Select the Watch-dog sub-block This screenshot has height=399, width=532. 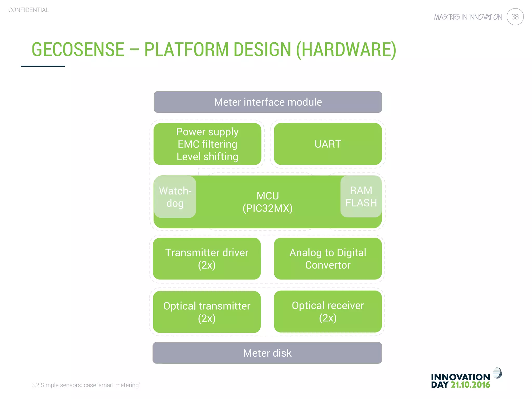click(175, 197)
